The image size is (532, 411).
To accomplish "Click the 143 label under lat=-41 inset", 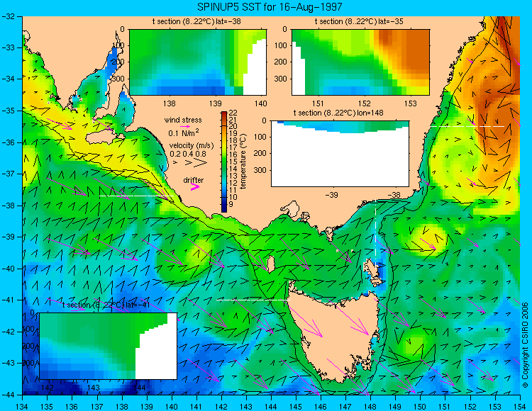I will [x=94, y=388].
